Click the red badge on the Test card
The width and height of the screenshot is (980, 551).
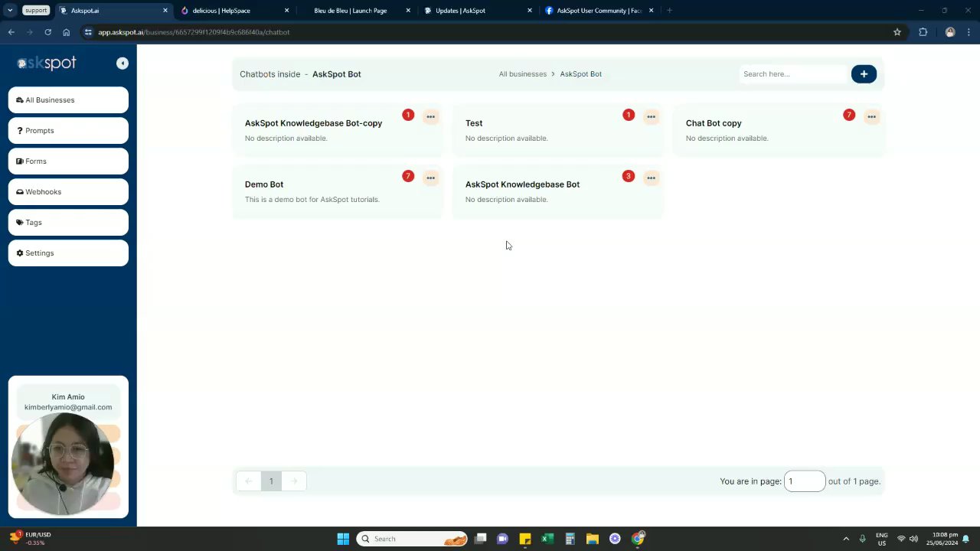click(629, 115)
